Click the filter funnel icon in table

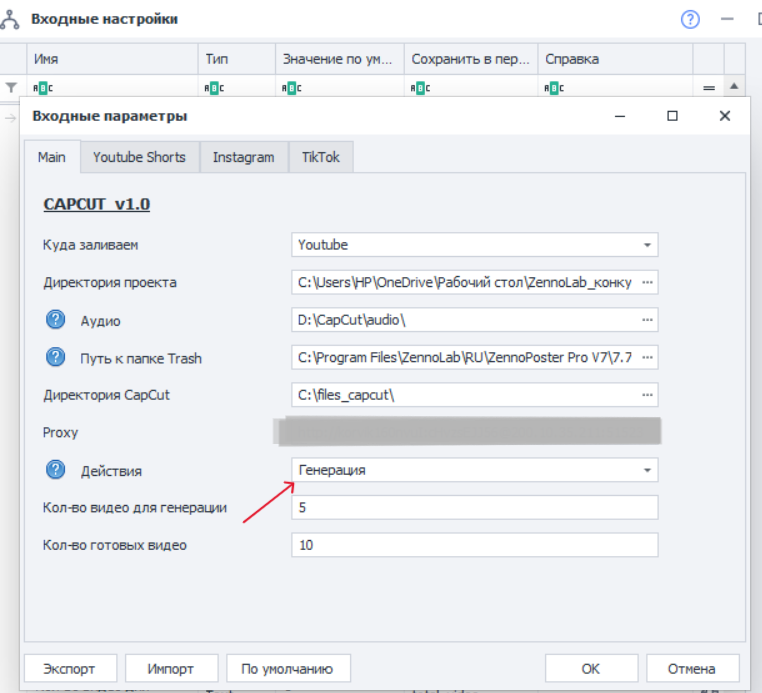pos(11,87)
